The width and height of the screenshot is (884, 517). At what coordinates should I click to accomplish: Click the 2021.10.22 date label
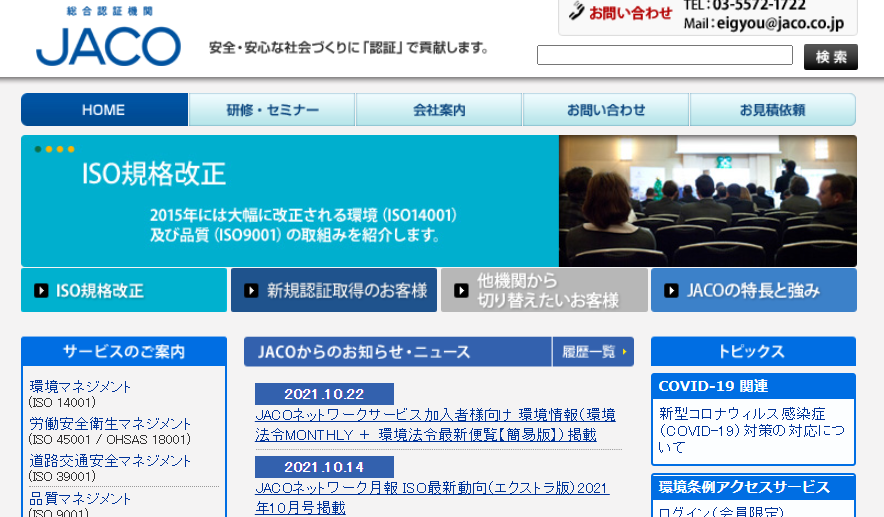(x=324, y=394)
